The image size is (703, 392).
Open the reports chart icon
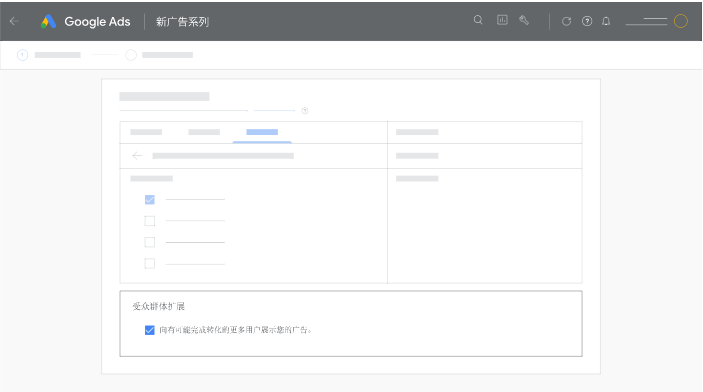[502, 20]
